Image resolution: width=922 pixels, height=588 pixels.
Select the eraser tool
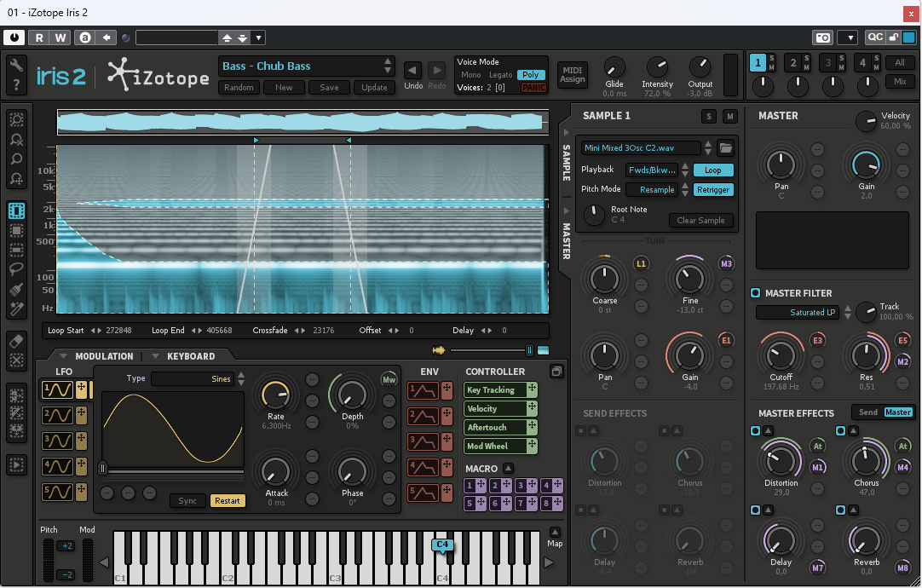(x=16, y=341)
